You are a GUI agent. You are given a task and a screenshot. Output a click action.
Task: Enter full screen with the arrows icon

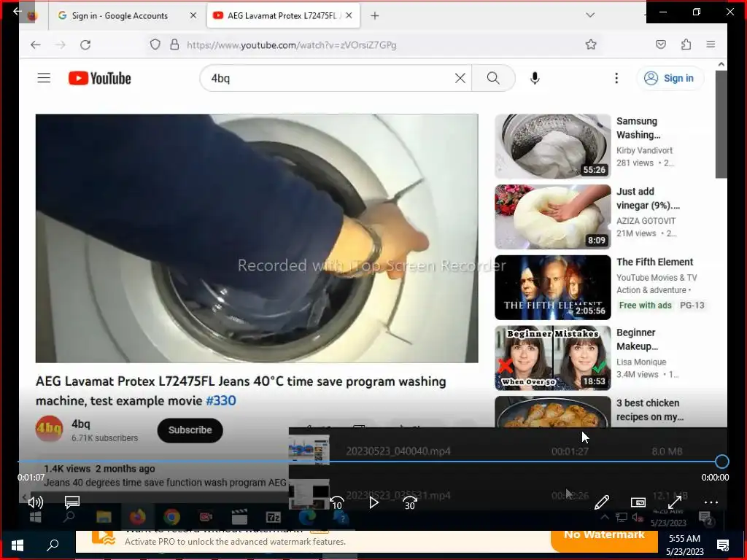[675, 502]
